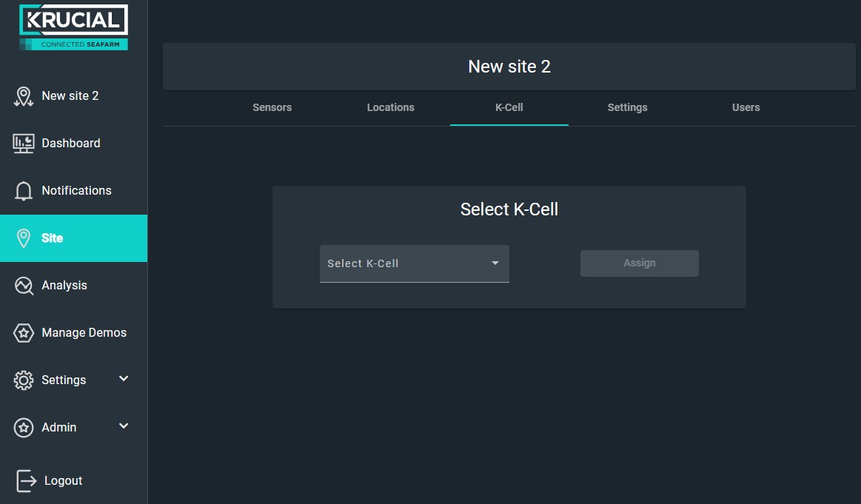
Task: Click the dropdown arrow in K-Cell selector
Action: (495, 263)
